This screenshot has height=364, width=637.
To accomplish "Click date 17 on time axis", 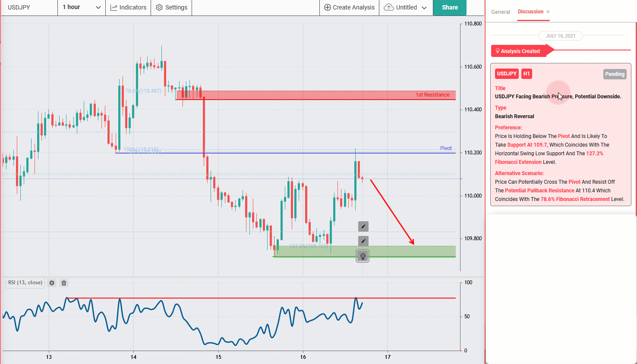I will tap(388, 357).
